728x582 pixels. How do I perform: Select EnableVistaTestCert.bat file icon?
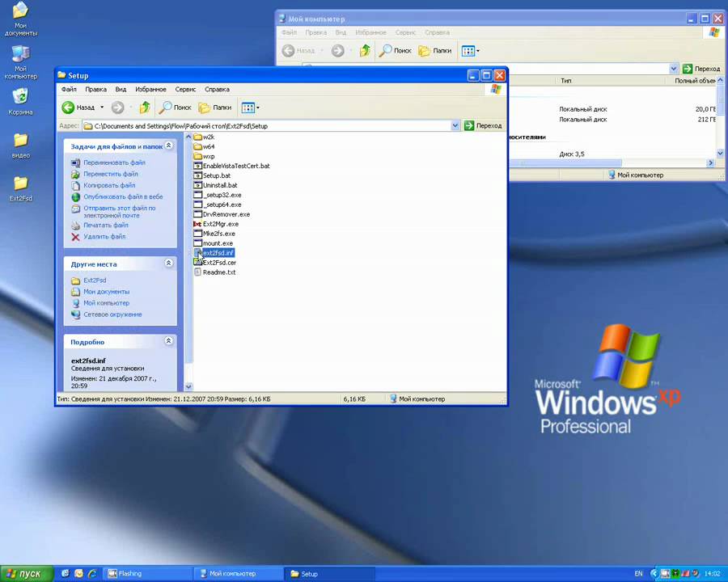198,166
